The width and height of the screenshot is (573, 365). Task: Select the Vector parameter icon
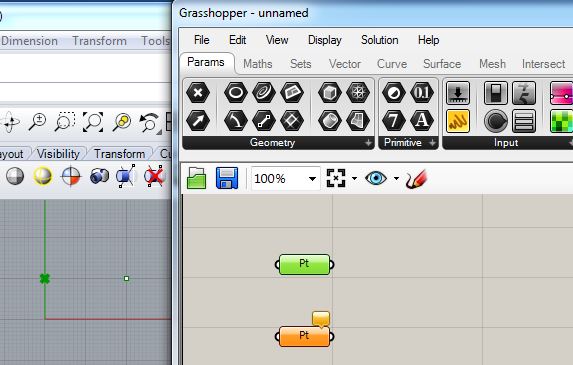(x=198, y=121)
